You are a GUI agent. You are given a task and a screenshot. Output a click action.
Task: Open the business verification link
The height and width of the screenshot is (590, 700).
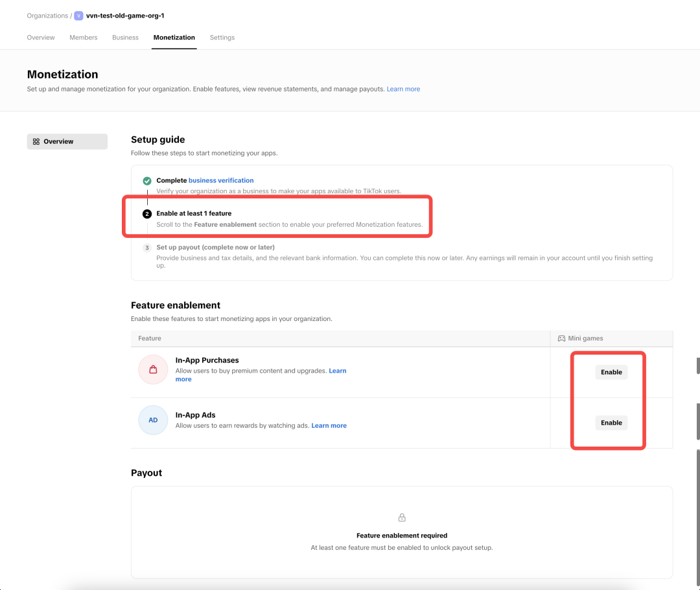pyautogui.click(x=221, y=180)
